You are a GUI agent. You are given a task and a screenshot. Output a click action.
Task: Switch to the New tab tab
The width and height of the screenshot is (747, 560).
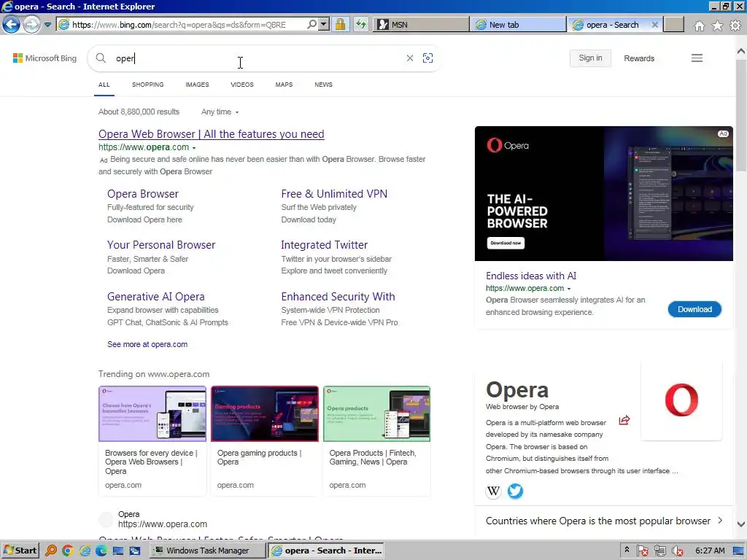pyautogui.click(x=518, y=25)
